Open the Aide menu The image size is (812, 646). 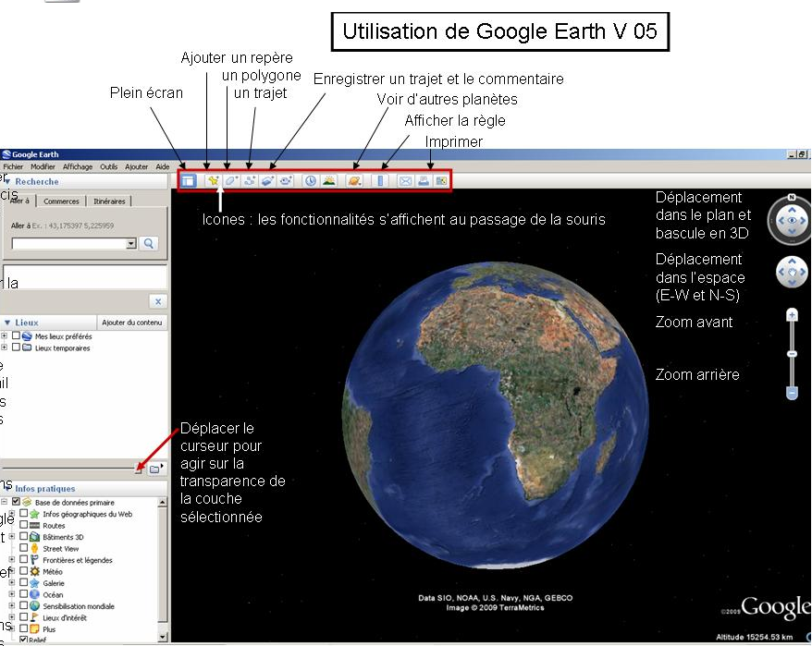(x=163, y=166)
